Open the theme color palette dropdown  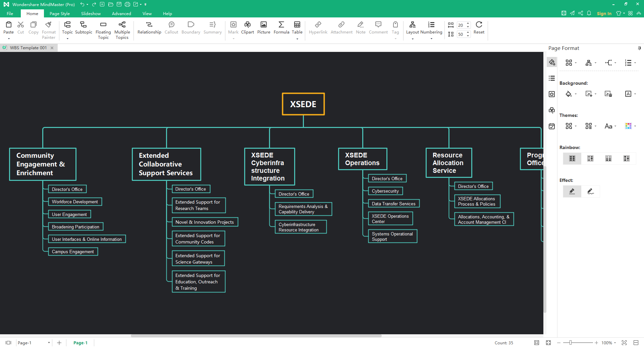tap(631, 126)
